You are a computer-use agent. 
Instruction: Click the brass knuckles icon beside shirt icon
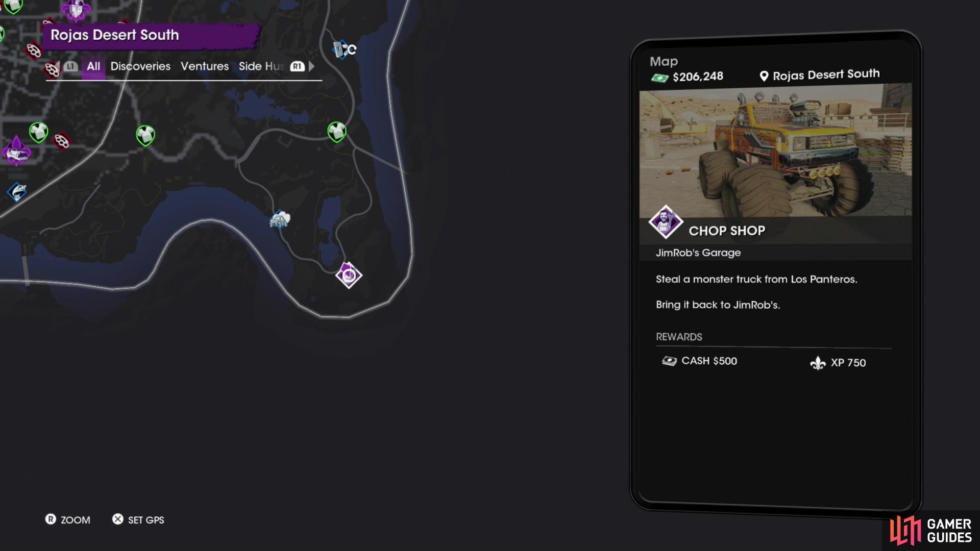click(62, 141)
